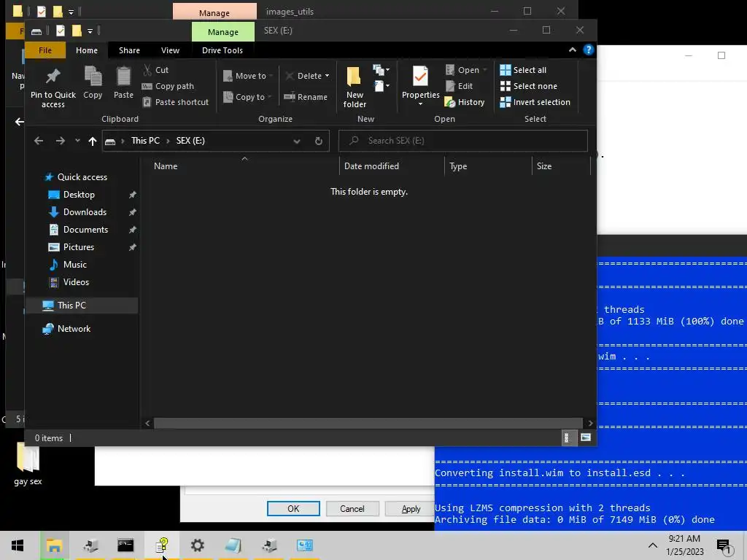The height and width of the screenshot is (560, 747).
Task: Open the New item dropdown icon
Action: click(x=381, y=71)
